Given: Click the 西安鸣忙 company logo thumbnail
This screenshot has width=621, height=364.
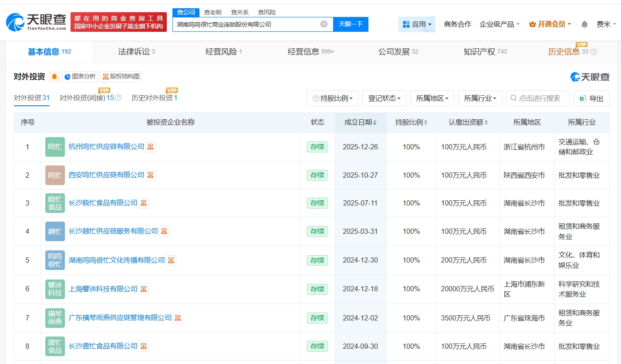Looking at the screenshot, I should (x=55, y=175).
